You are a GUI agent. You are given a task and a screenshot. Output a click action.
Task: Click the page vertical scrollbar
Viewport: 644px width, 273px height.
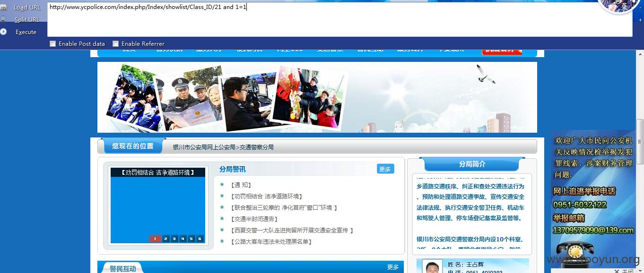click(640, 142)
